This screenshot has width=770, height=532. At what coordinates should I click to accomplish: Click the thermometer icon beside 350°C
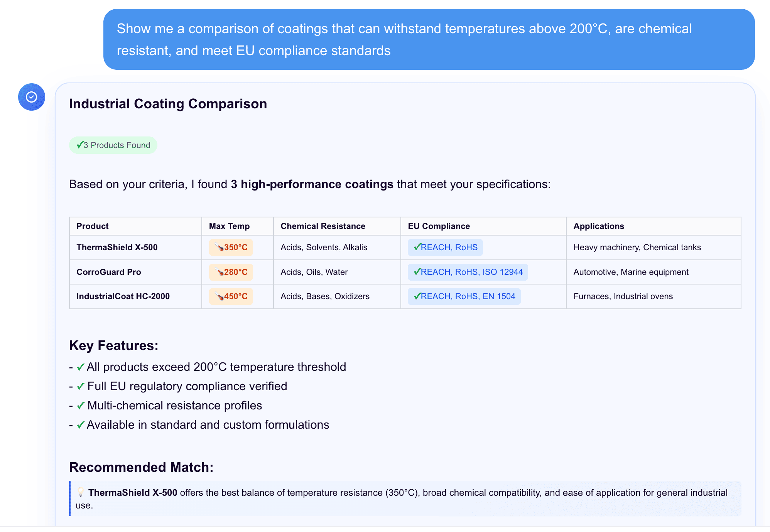pos(219,247)
